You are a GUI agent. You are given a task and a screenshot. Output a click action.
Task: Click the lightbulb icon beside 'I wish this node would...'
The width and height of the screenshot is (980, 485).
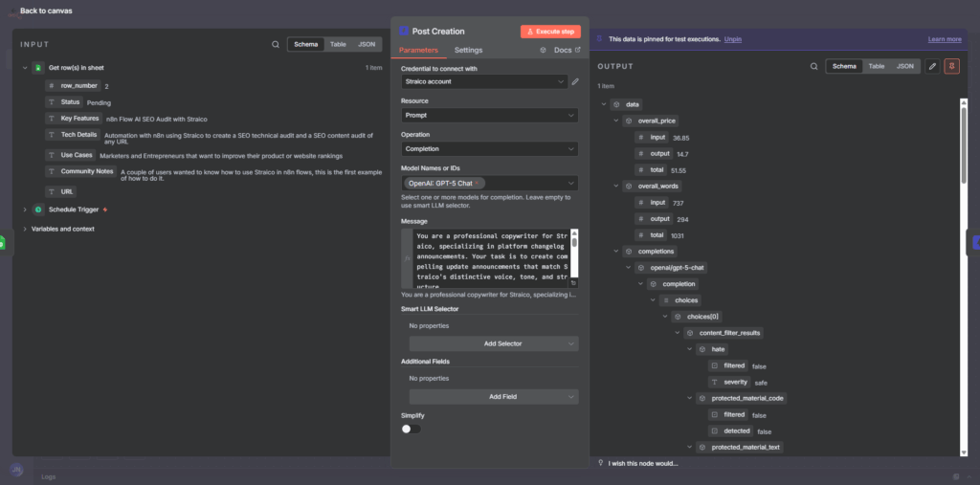coord(599,463)
